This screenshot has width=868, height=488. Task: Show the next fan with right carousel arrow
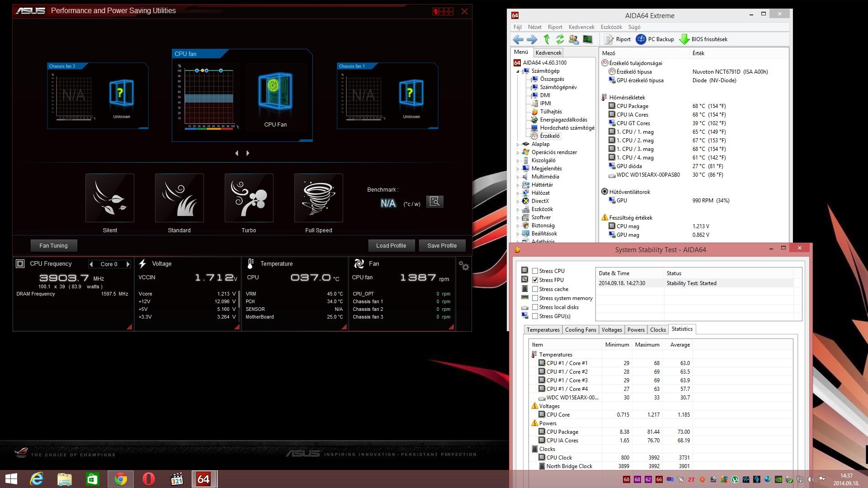point(248,153)
